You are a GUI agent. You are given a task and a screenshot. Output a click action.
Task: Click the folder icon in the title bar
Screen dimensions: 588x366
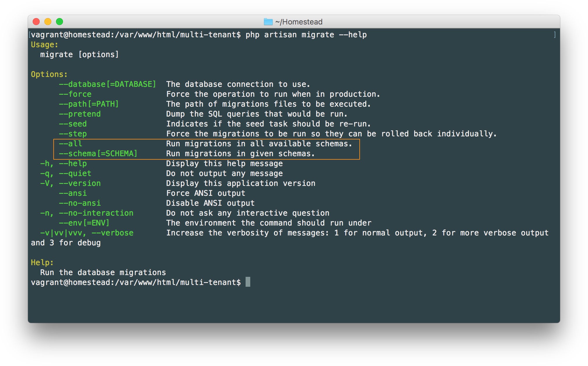pyautogui.click(x=268, y=22)
